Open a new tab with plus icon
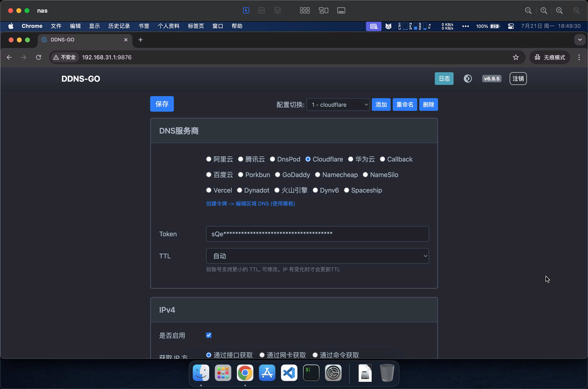Viewport: 588px width, 389px height. (x=140, y=40)
